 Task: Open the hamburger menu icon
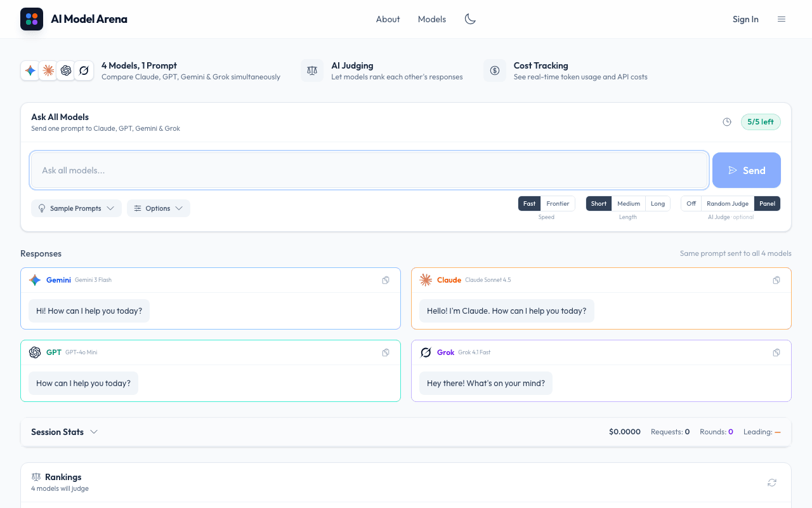click(x=782, y=19)
